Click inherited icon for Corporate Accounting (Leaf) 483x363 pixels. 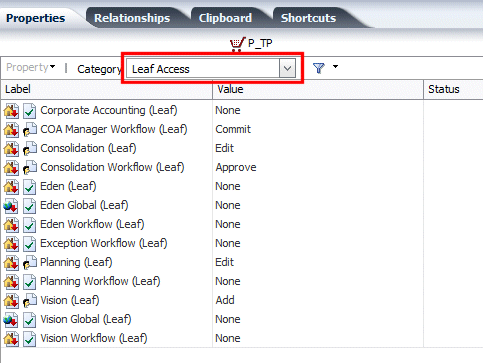point(11,111)
